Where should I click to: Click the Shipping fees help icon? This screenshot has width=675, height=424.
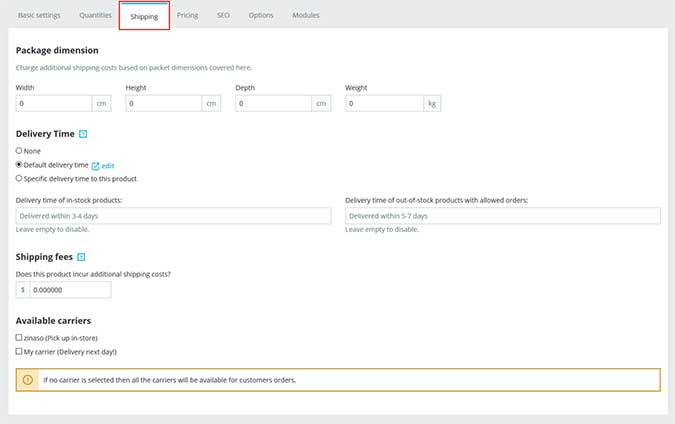(81, 257)
